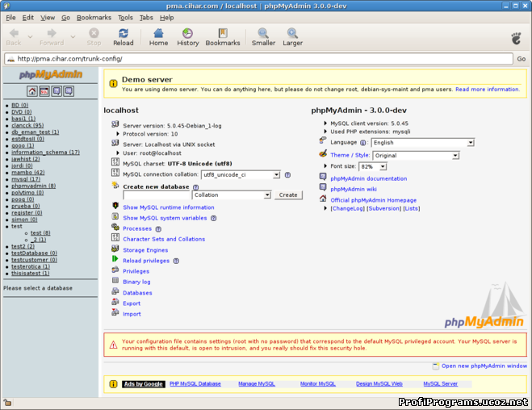
Task: Click the phpMyAdmin sidebar logo
Action: [x=51, y=74]
